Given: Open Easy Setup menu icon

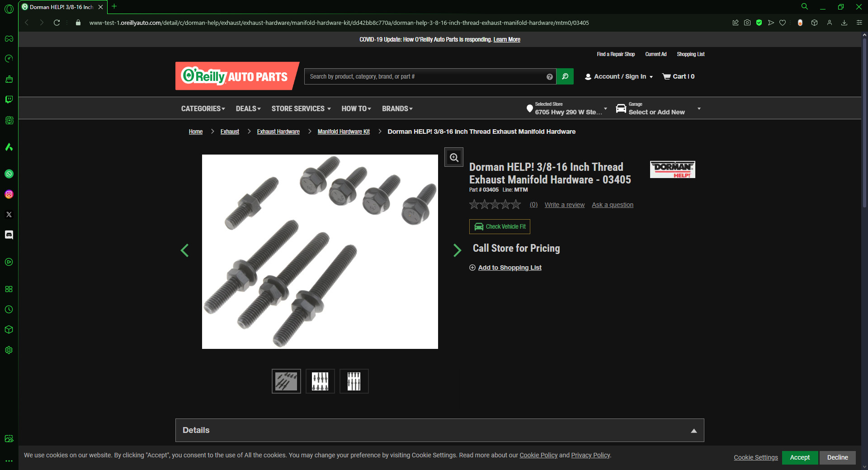Looking at the screenshot, I should pos(859,23).
